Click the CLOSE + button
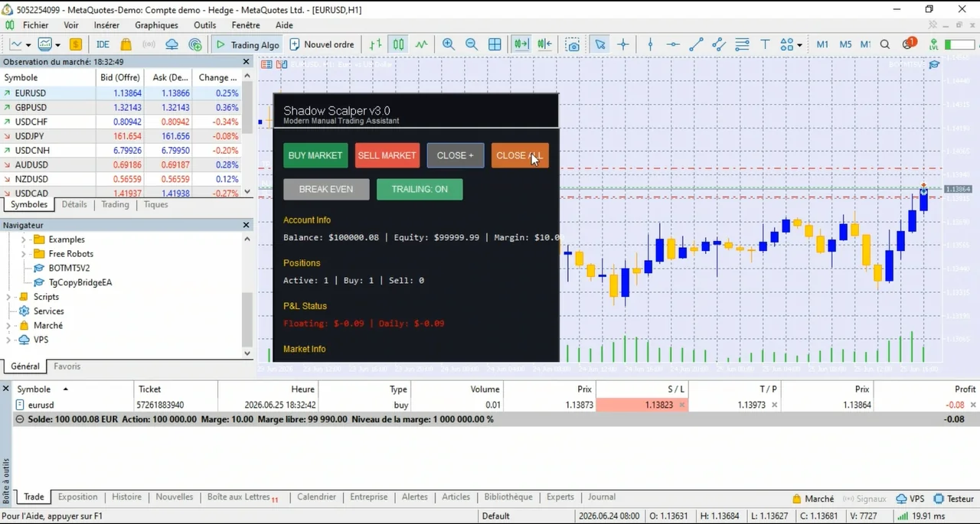This screenshot has width=980, height=524. pos(456,155)
